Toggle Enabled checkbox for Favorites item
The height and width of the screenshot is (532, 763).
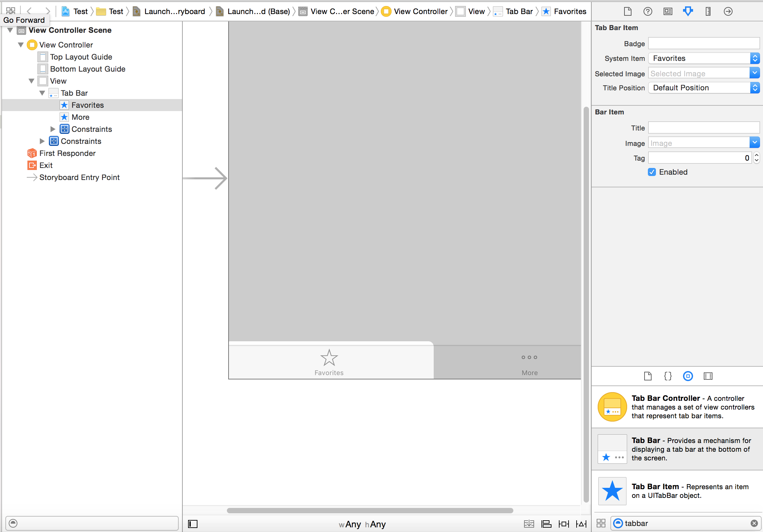653,172
